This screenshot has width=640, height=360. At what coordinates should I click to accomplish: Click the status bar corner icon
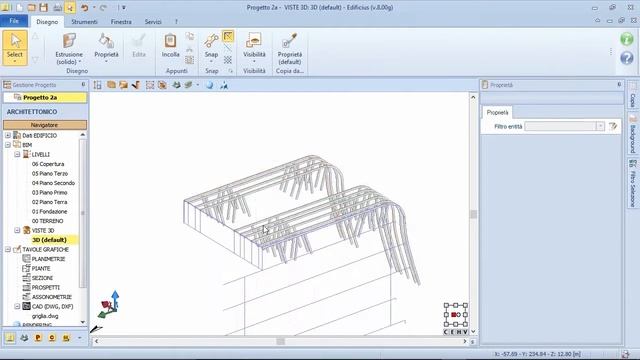coord(626,354)
